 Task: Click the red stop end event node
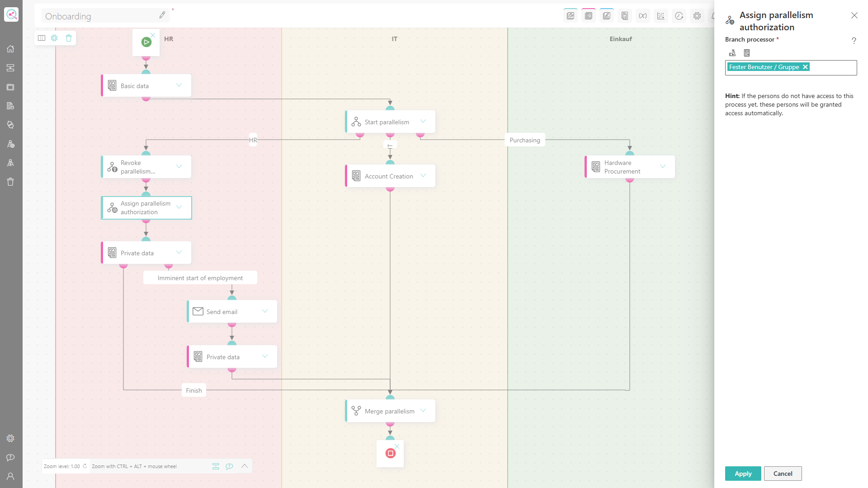point(390,453)
